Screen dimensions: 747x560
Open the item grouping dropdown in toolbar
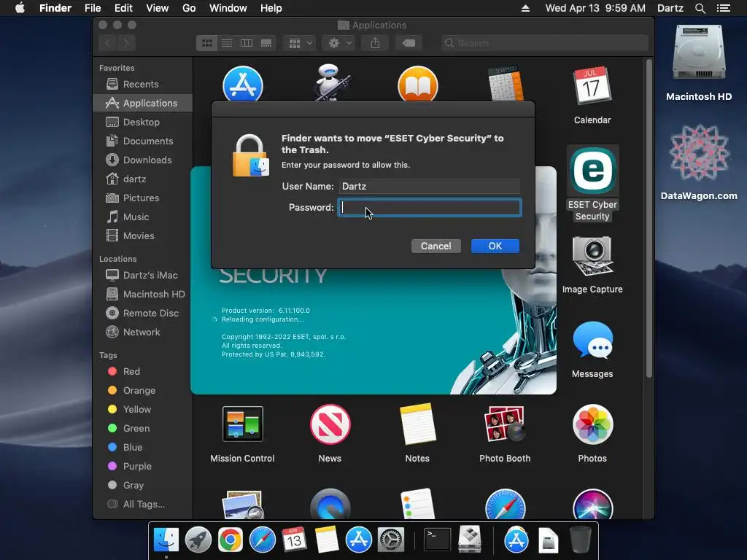click(x=300, y=43)
